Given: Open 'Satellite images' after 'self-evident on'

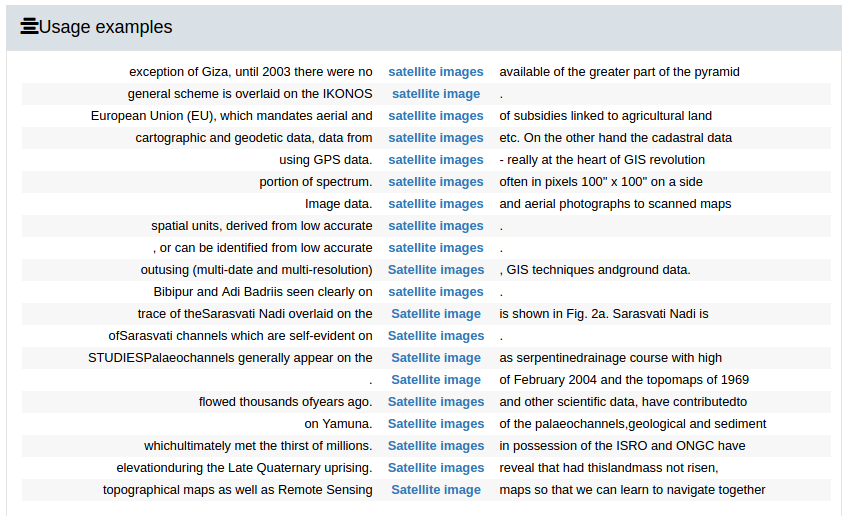Looking at the screenshot, I should (x=435, y=336).
